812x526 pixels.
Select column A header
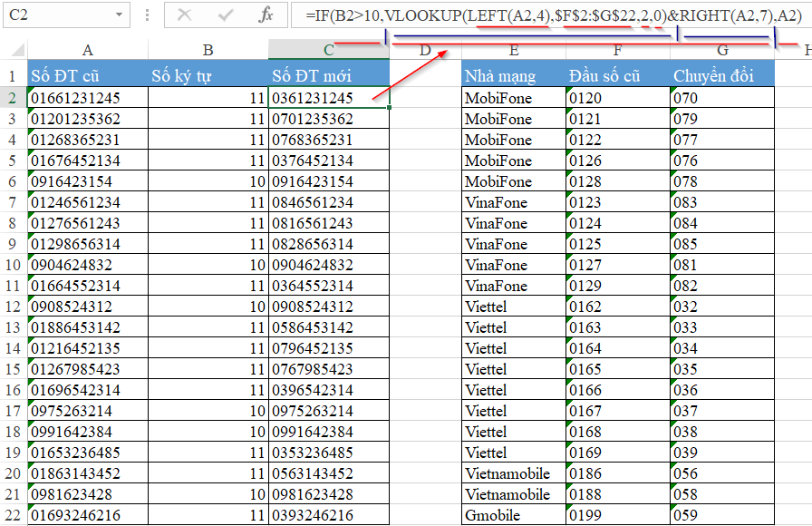pos(88,51)
